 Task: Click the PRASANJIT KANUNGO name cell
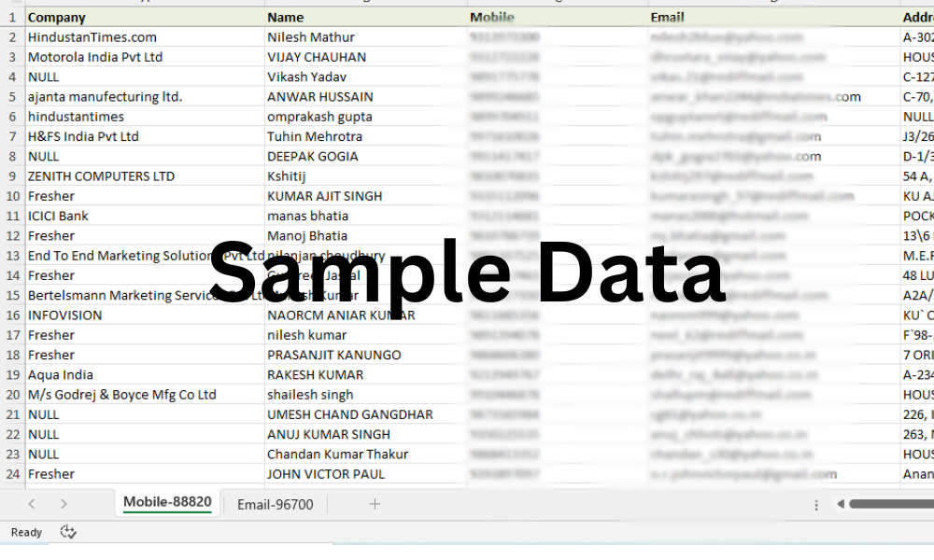366,355
